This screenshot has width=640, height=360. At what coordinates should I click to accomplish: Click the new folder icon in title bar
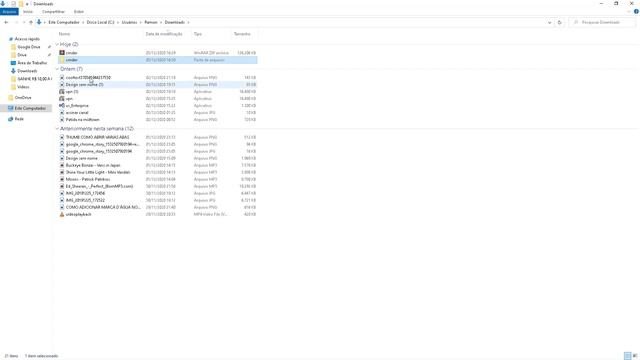click(21, 4)
